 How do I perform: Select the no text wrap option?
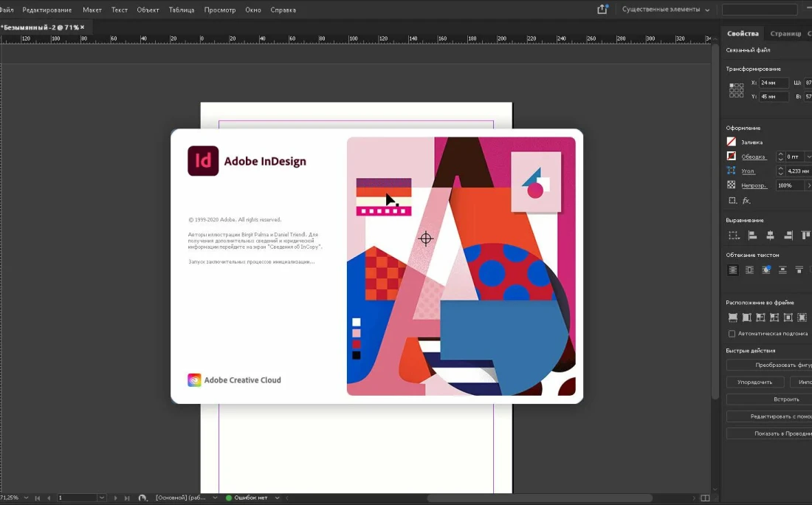click(x=733, y=270)
